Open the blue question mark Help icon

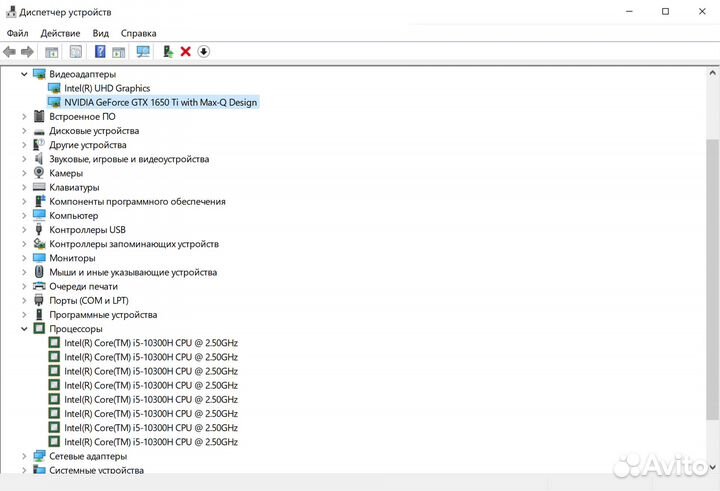pyautogui.click(x=100, y=52)
